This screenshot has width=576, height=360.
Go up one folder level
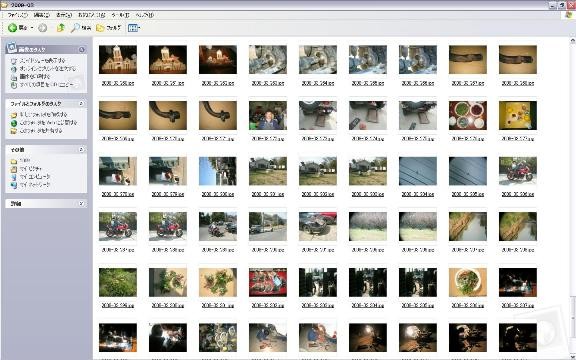tap(61, 28)
